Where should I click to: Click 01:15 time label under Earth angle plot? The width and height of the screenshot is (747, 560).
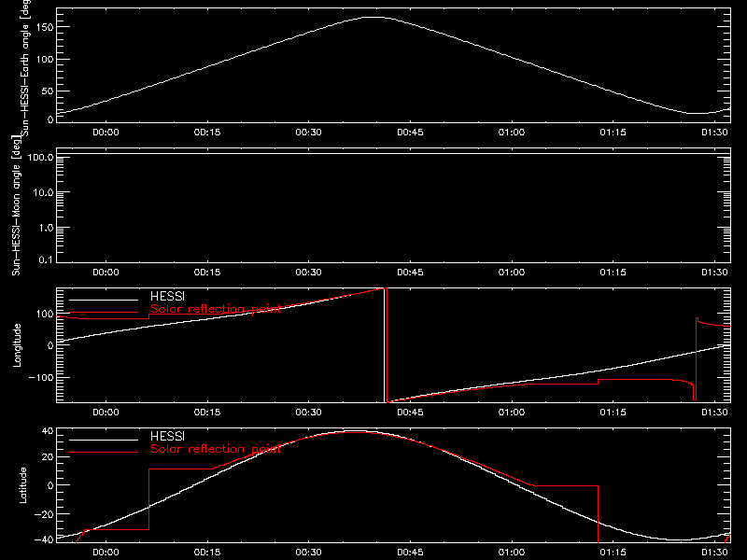(x=613, y=133)
